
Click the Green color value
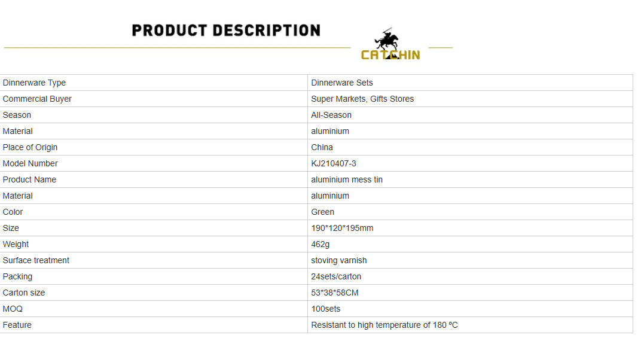click(322, 212)
